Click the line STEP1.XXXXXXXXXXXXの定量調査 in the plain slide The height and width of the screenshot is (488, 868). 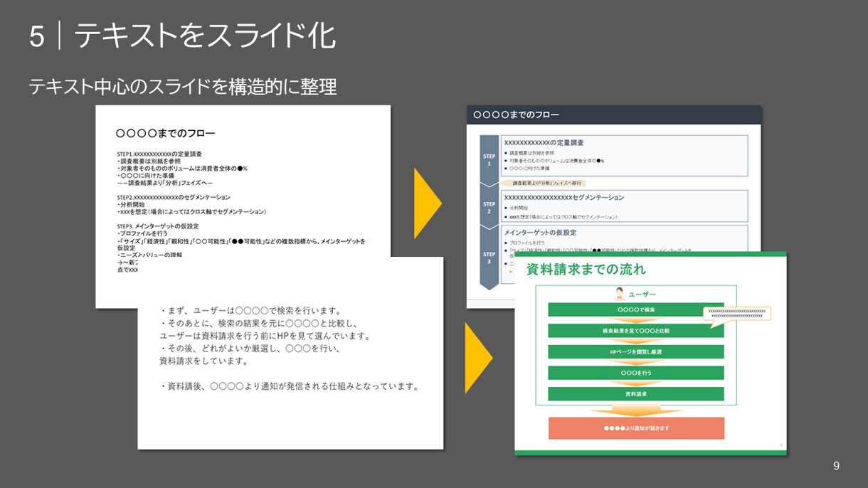click(x=159, y=154)
